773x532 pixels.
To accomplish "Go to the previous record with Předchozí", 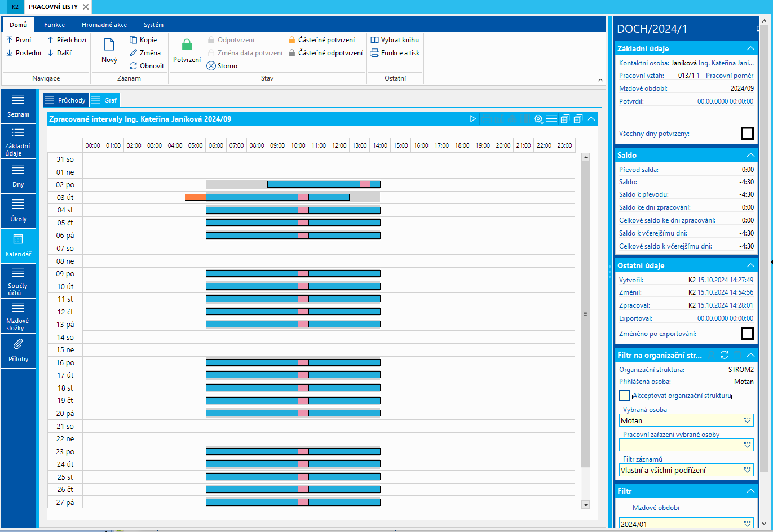I will click(x=67, y=40).
